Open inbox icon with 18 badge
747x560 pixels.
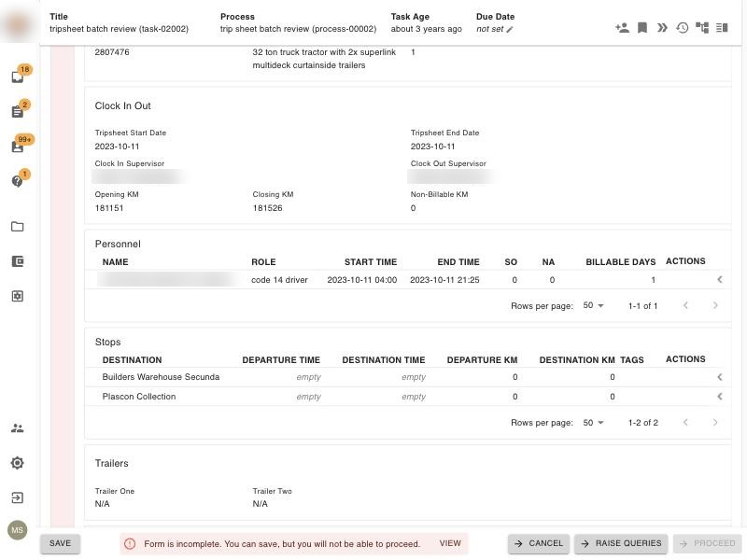(18, 77)
